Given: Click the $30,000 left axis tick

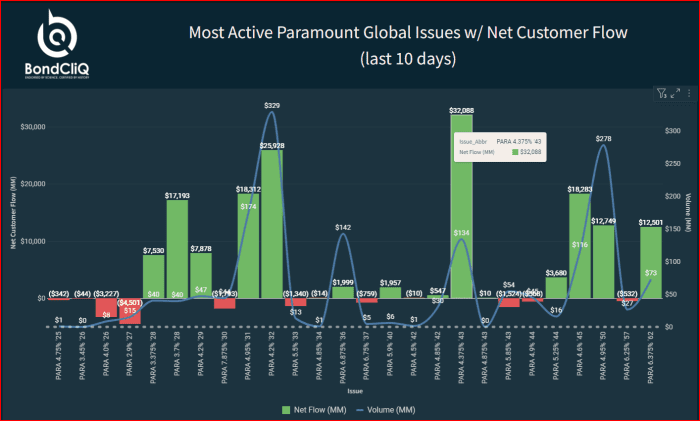Looking at the screenshot, I should pyautogui.click(x=33, y=127).
